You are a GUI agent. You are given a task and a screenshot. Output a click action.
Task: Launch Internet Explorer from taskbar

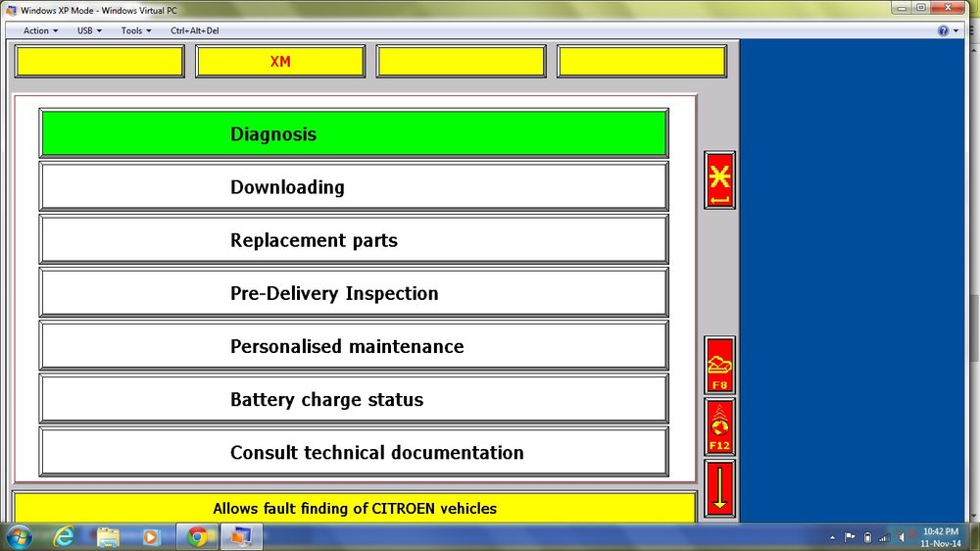pyautogui.click(x=64, y=537)
